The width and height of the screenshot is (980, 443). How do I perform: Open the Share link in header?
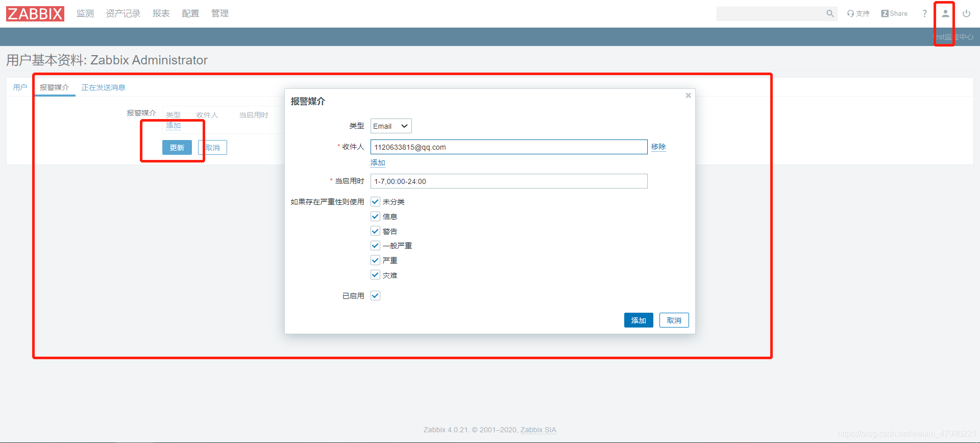click(894, 14)
